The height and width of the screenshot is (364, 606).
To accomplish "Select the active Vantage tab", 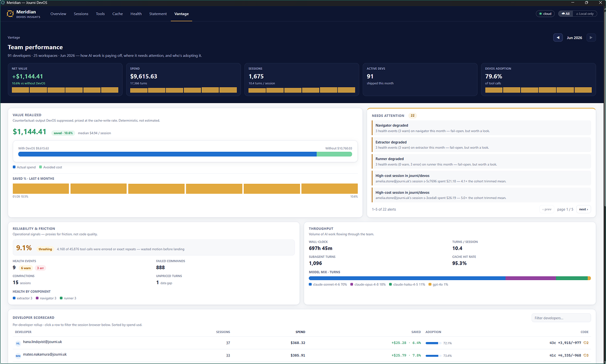I will click(182, 14).
